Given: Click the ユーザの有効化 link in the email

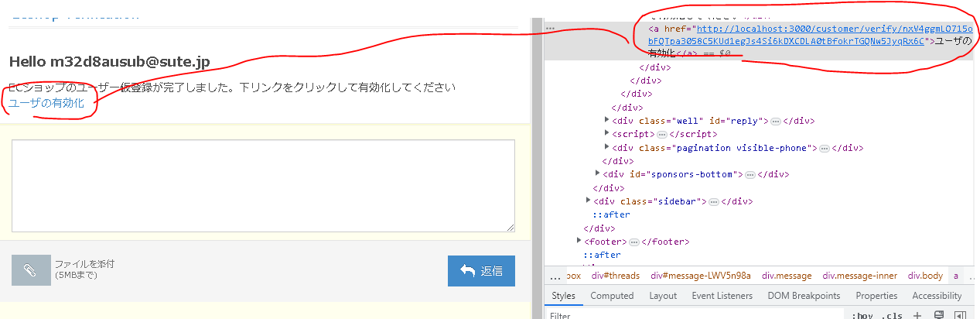Looking at the screenshot, I should [x=46, y=103].
